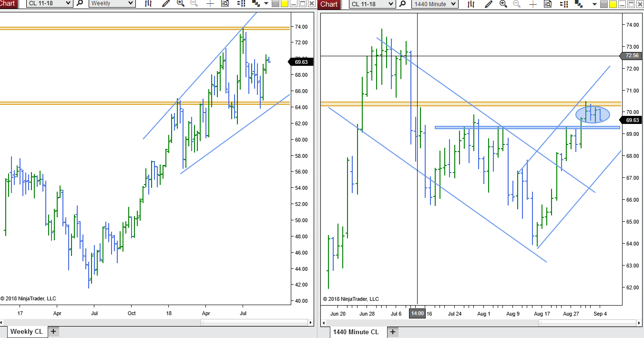The width and height of the screenshot is (644, 338).
Task: Click horizontal scrollbar of the 1440 Minute chart
Action: 588,322
